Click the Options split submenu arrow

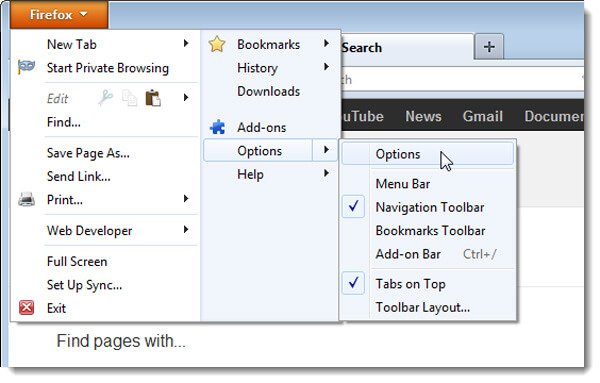(326, 150)
